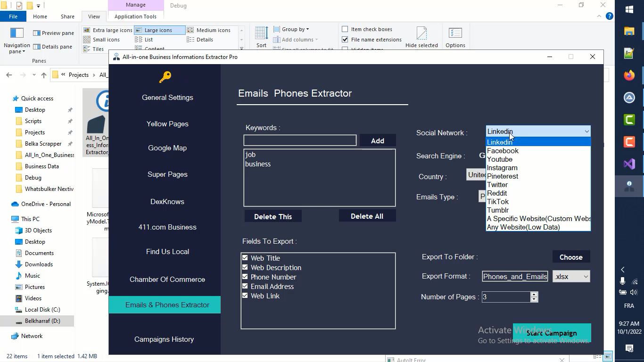Open the Windows Start menu
644x362 pixels.
[x=629, y=9]
